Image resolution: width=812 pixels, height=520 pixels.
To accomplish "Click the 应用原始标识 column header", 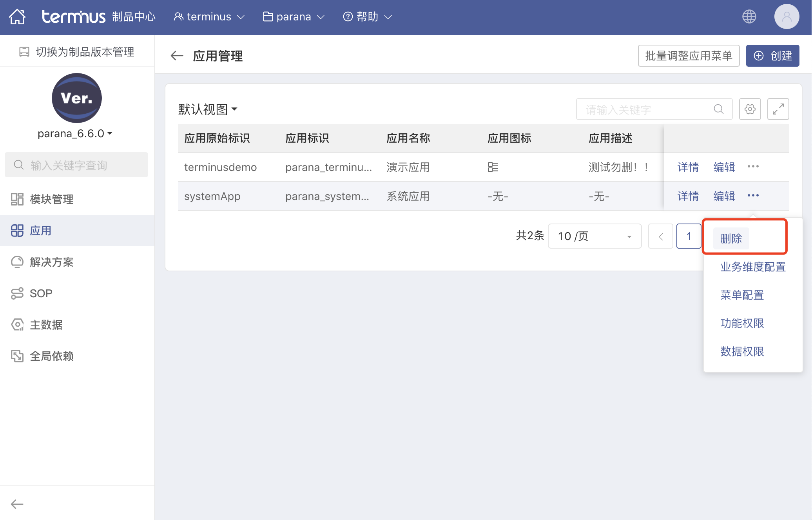I will (217, 138).
